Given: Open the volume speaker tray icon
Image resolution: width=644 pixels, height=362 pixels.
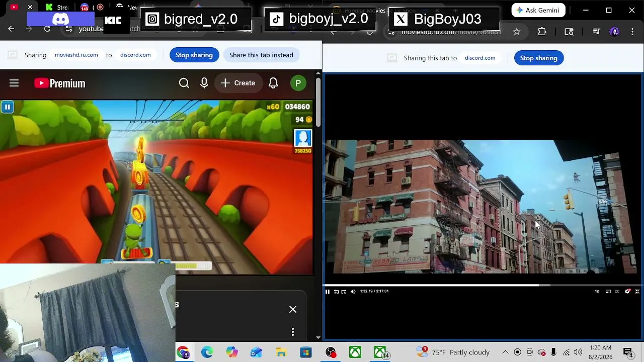Looking at the screenshot, I should tap(578, 352).
